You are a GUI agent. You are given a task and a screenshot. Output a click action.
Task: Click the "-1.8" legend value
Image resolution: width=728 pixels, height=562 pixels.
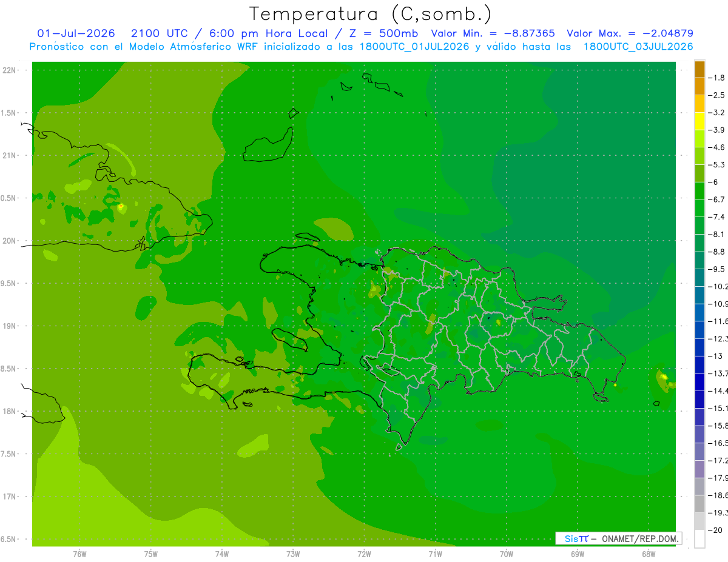716,78
